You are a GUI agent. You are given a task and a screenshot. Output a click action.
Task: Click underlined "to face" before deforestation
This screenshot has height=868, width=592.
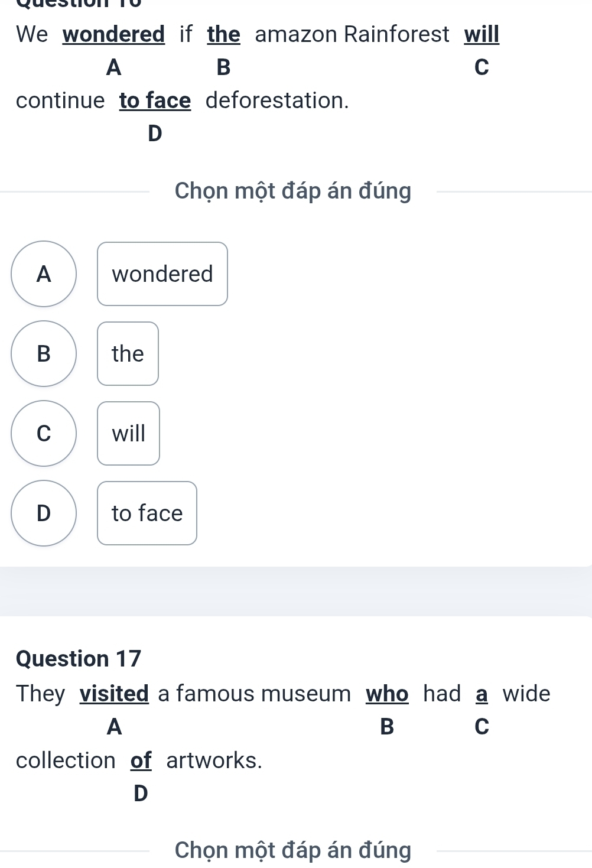[155, 101]
